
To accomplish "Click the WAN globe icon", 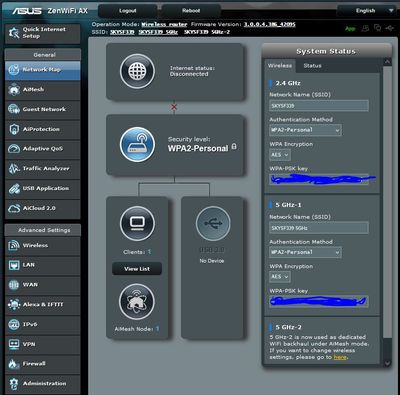I will [x=14, y=285].
